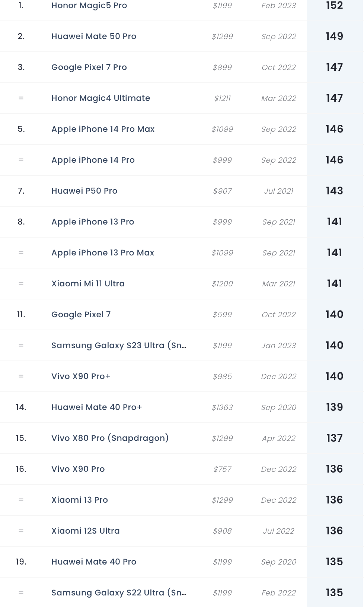The height and width of the screenshot is (607, 364).
Task: Open the Apple iPhone 14 Pro link
Action: pyautogui.click(x=93, y=160)
